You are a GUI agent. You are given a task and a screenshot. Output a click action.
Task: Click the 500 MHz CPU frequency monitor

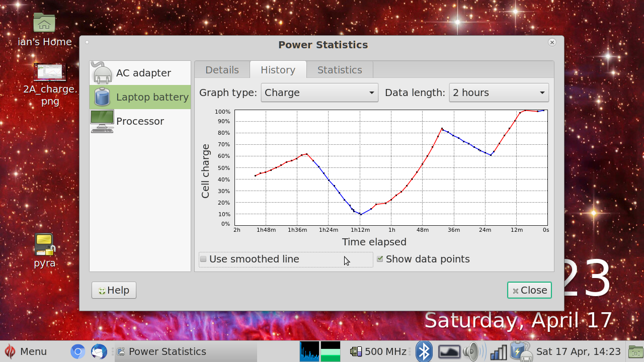point(379,351)
